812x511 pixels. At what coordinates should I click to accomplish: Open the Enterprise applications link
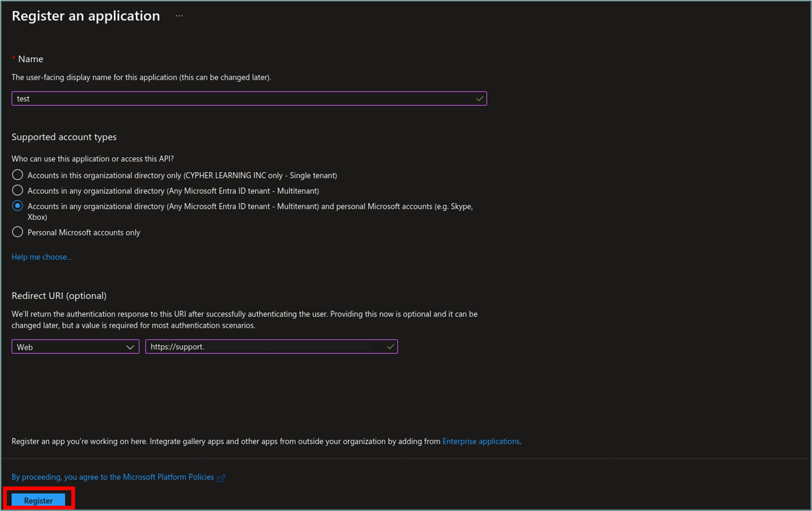(480, 441)
